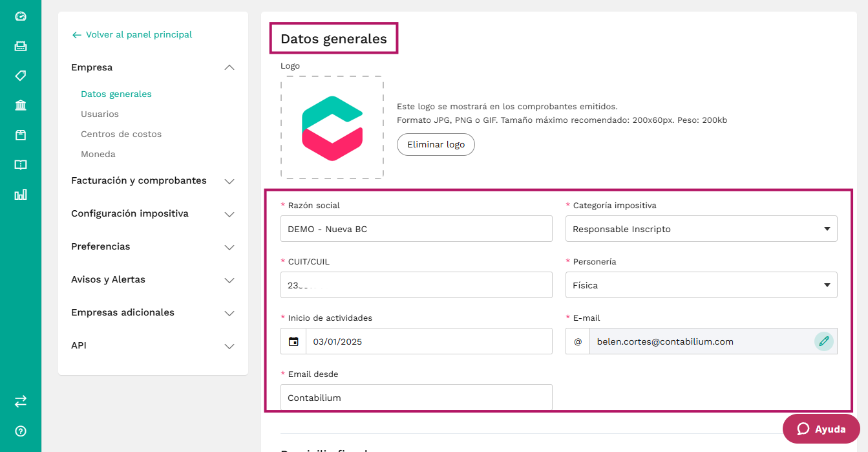This screenshot has height=452, width=868.
Task: Click the Razón social input field
Action: coord(416,229)
